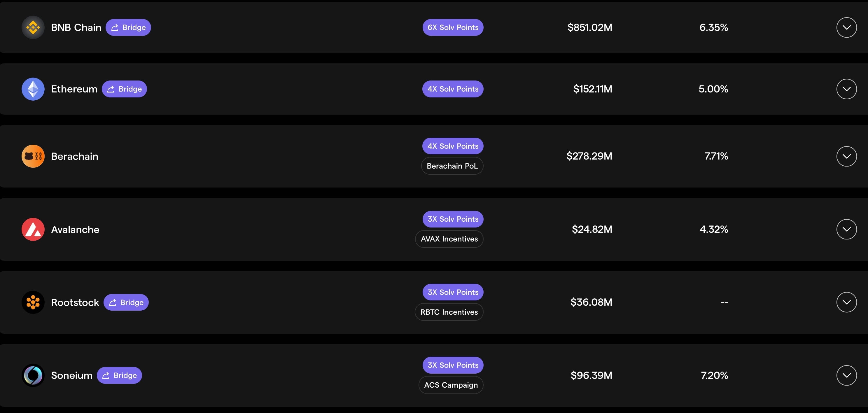Click the Avalanche logo icon
The width and height of the screenshot is (868, 413).
point(33,230)
